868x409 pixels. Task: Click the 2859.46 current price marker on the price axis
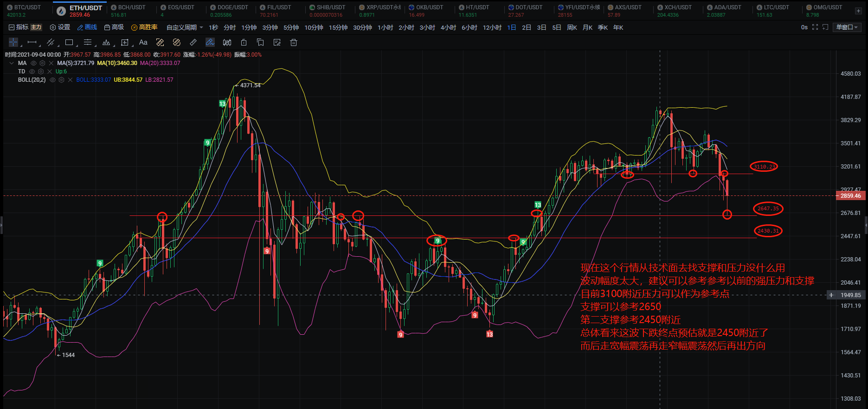(850, 196)
